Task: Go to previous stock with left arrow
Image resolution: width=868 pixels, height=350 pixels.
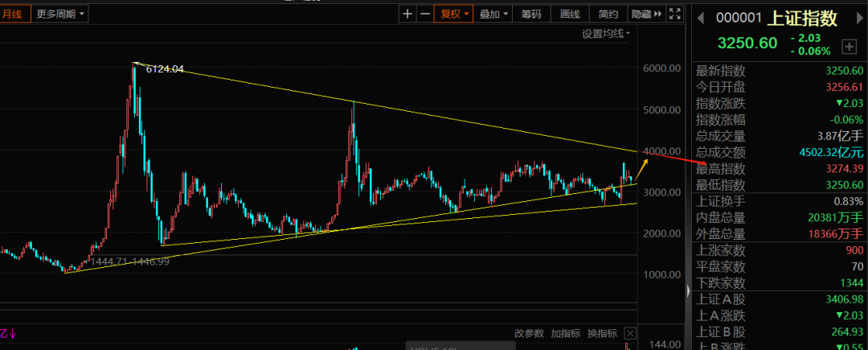Action: [x=700, y=18]
